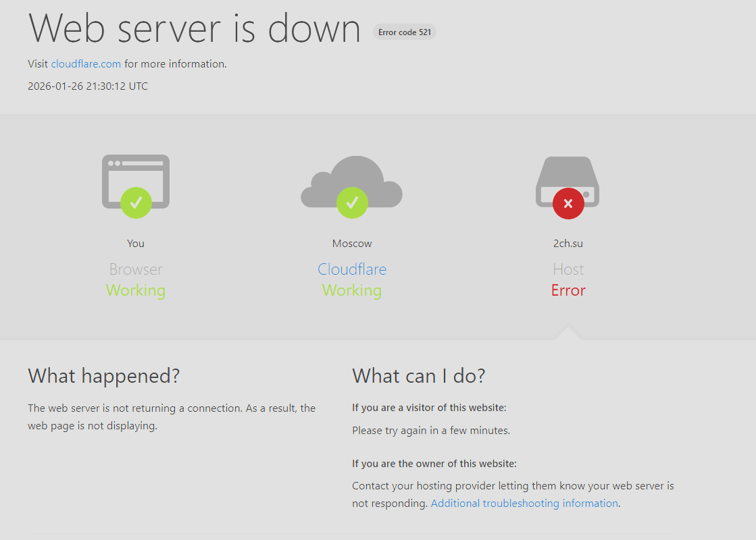Open Additional troubleshooting information link
Viewport: 756px width, 540px height.
coord(524,504)
